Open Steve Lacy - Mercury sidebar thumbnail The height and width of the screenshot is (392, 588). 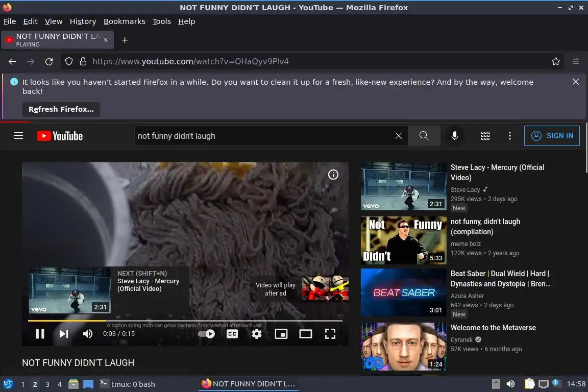click(x=404, y=186)
